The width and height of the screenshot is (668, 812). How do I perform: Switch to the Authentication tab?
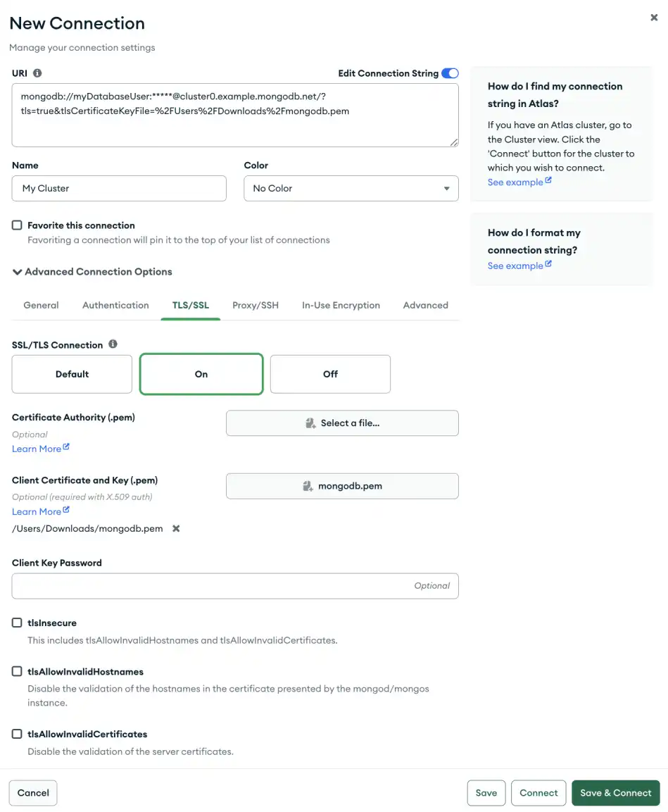115,305
